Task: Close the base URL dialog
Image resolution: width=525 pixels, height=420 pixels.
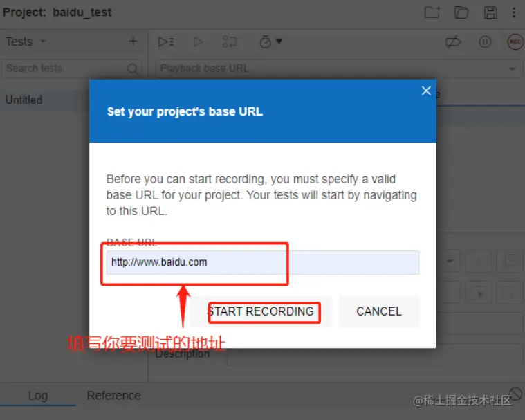Action: click(x=426, y=91)
